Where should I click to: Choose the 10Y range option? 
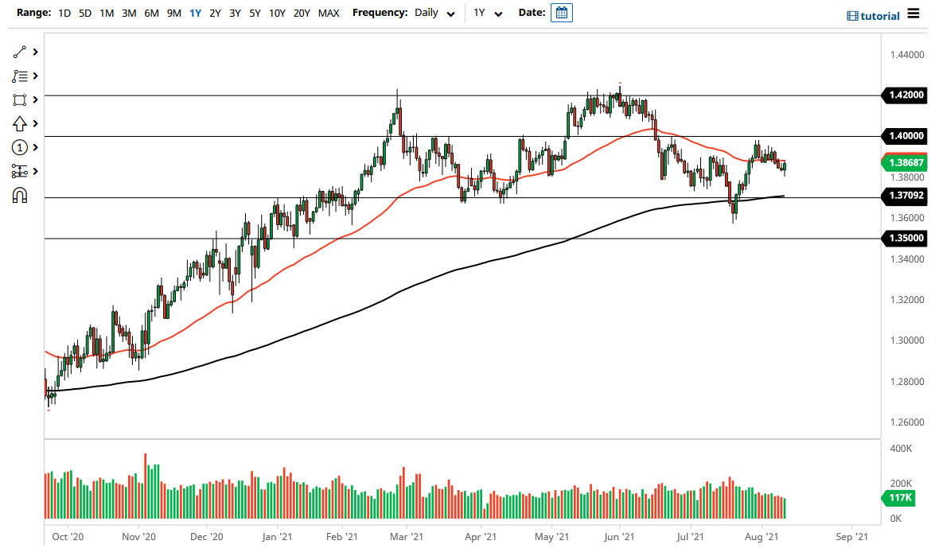coord(277,14)
